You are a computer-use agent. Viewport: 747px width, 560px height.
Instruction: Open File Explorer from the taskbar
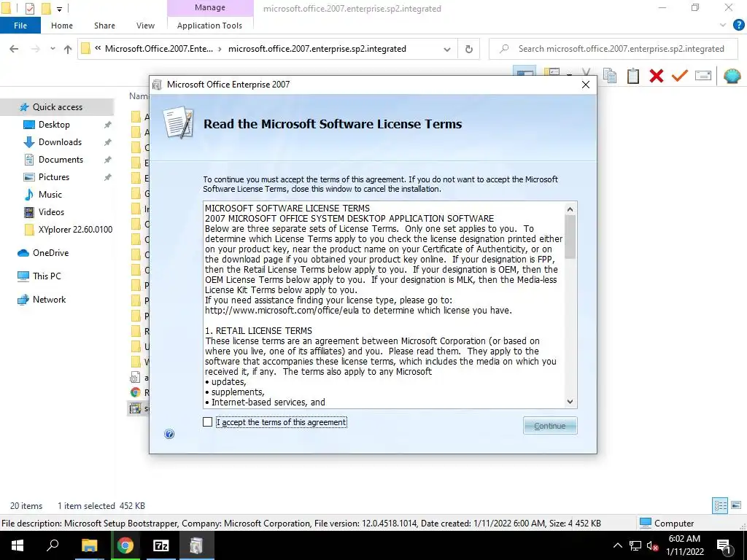tap(89, 545)
